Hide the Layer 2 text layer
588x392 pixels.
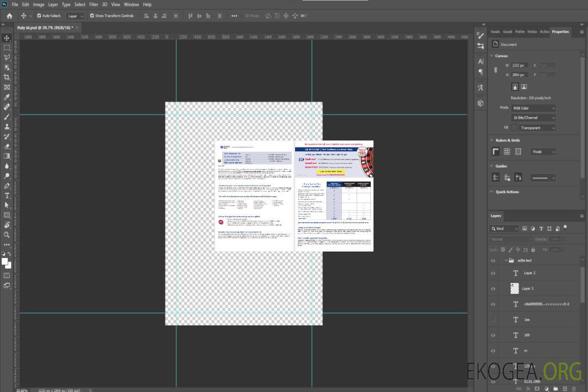pos(493,273)
